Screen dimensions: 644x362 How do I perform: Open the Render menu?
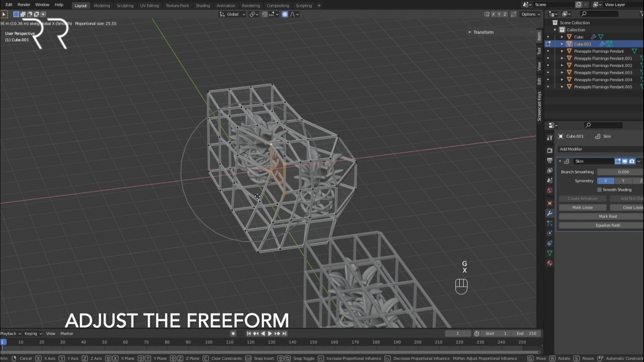23,5
